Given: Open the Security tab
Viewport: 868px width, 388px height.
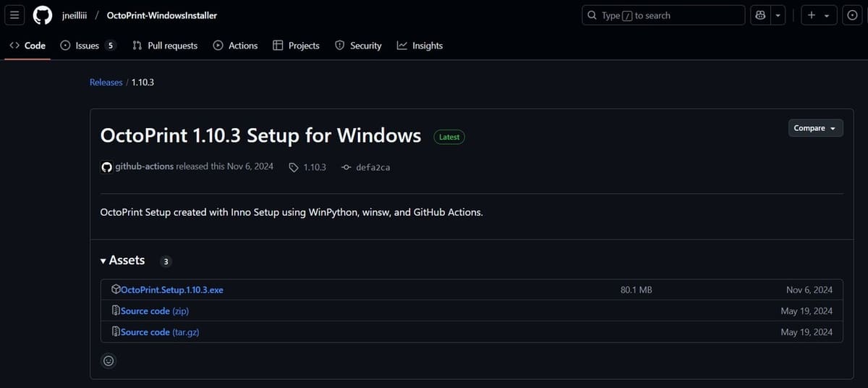Looking at the screenshot, I should pyautogui.click(x=358, y=46).
